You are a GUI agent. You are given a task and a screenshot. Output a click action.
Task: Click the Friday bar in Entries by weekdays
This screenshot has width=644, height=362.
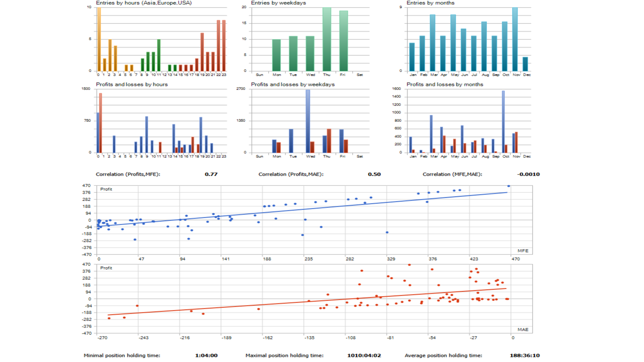pos(343,41)
